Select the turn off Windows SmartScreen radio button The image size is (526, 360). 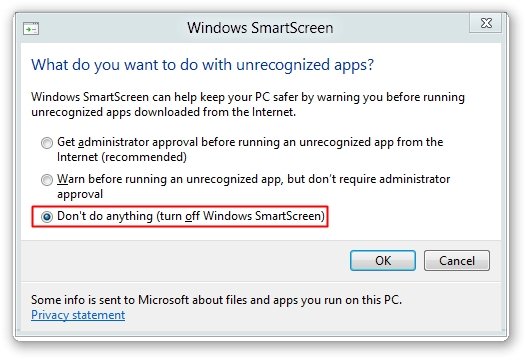(x=47, y=217)
